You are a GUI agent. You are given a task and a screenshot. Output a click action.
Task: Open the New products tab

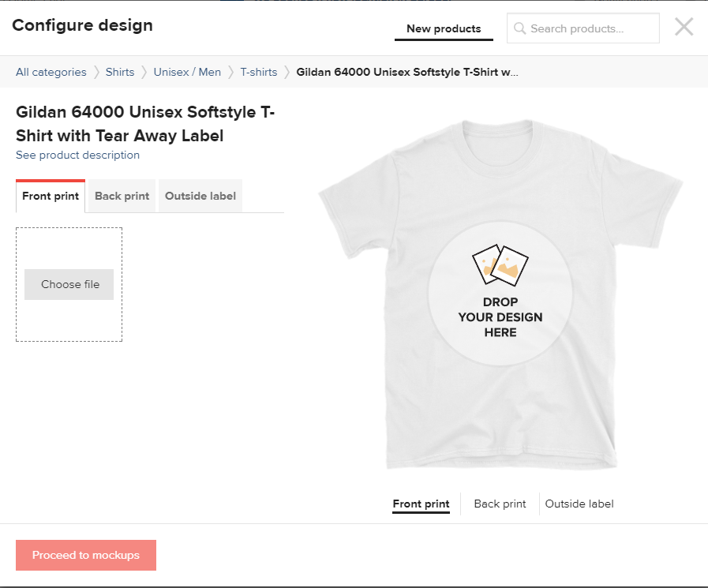[x=444, y=29]
